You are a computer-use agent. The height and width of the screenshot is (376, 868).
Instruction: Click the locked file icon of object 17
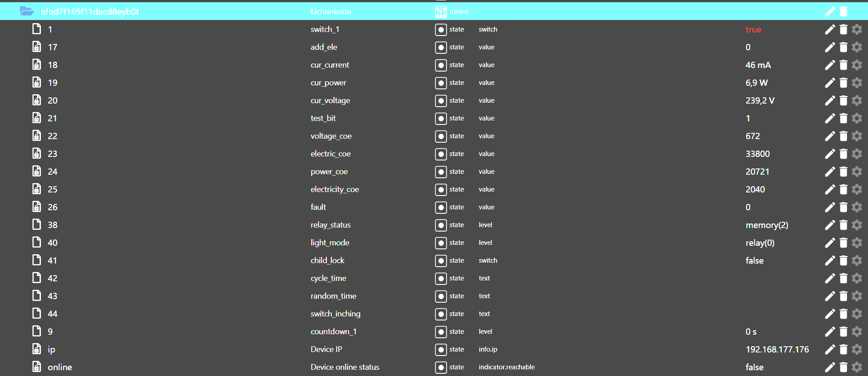coord(37,47)
